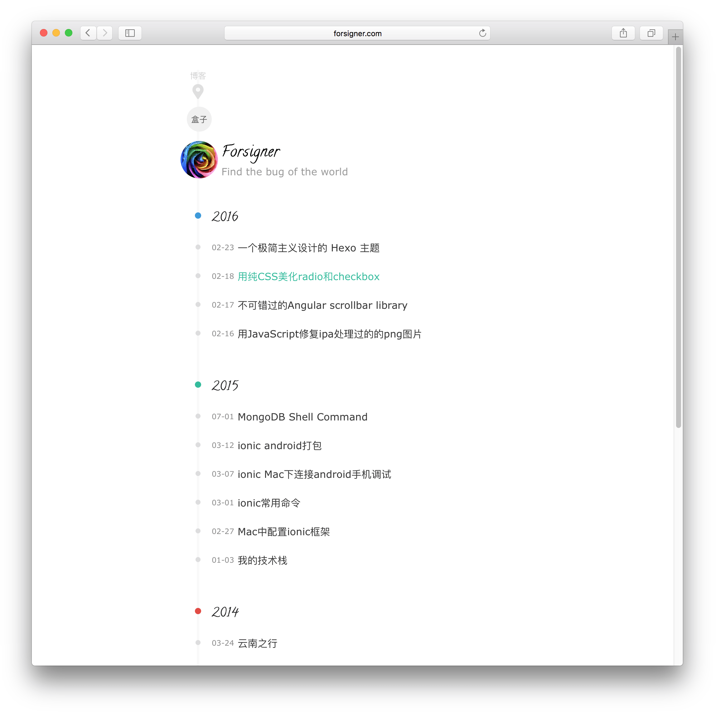
Task: Focus the forsigner.com address bar
Action: click(357, 33)
